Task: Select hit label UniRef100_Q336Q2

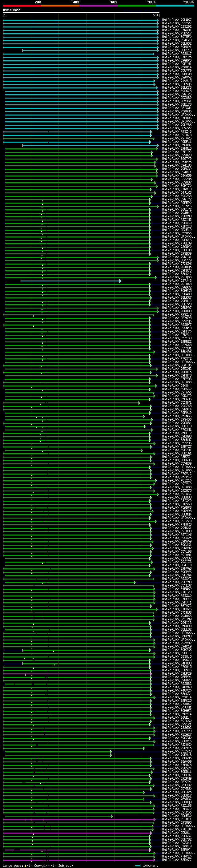Action: coord(176,728)
